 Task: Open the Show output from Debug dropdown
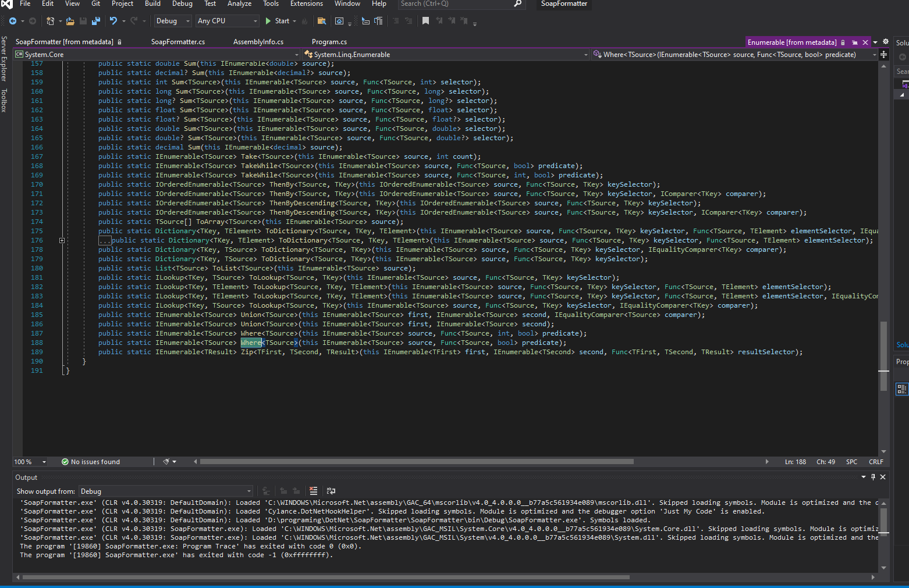click(166, 491)
